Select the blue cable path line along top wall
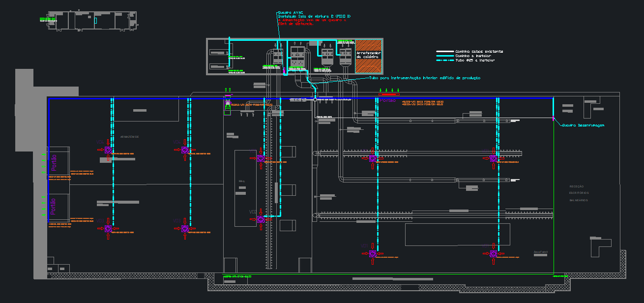Image resolution: width=644 pixels, height=303 pixels. (300, 98)
